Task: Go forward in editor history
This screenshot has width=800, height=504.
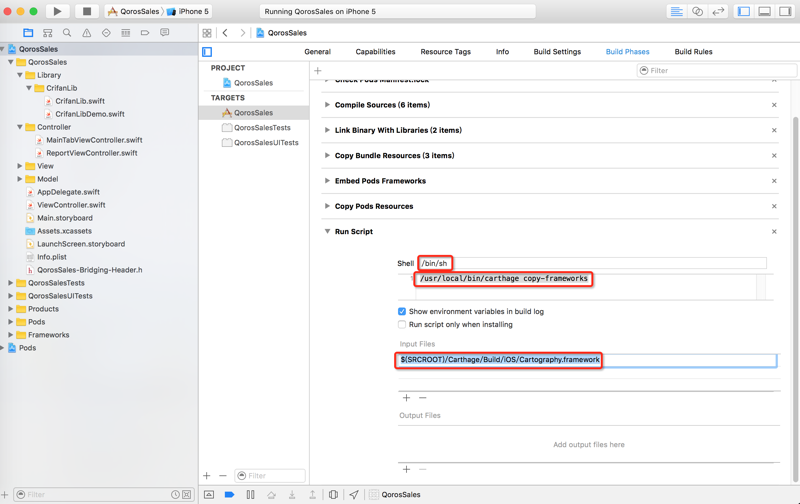Action: pos(243,33)
